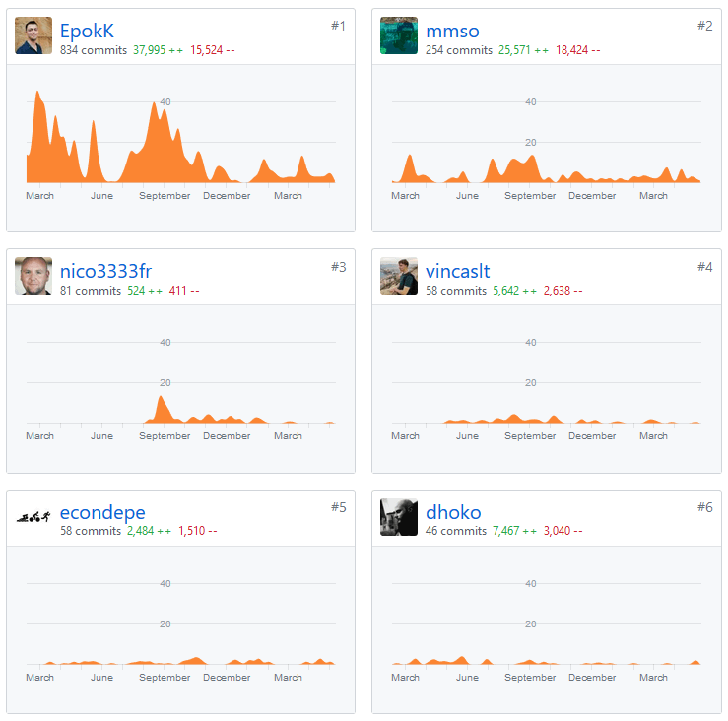Click the #5 rank label
The width and height of the screenshot is (728, 721).
(338, 507)
